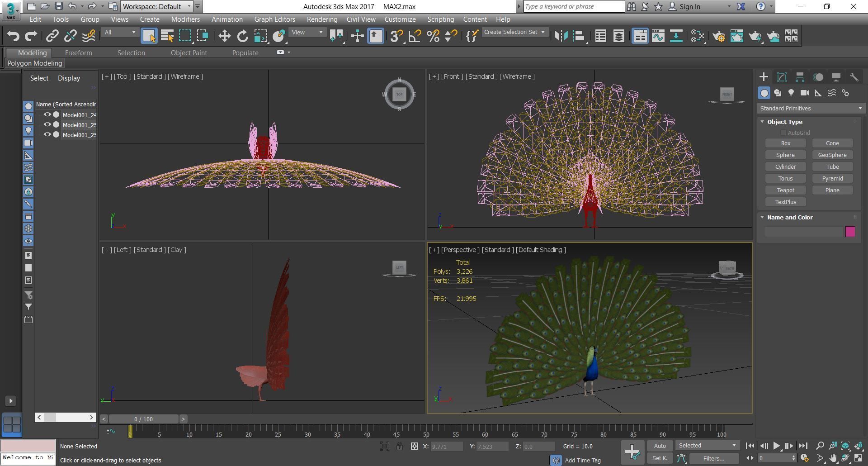Open the Rendering menu

click(x=322, y=19)
